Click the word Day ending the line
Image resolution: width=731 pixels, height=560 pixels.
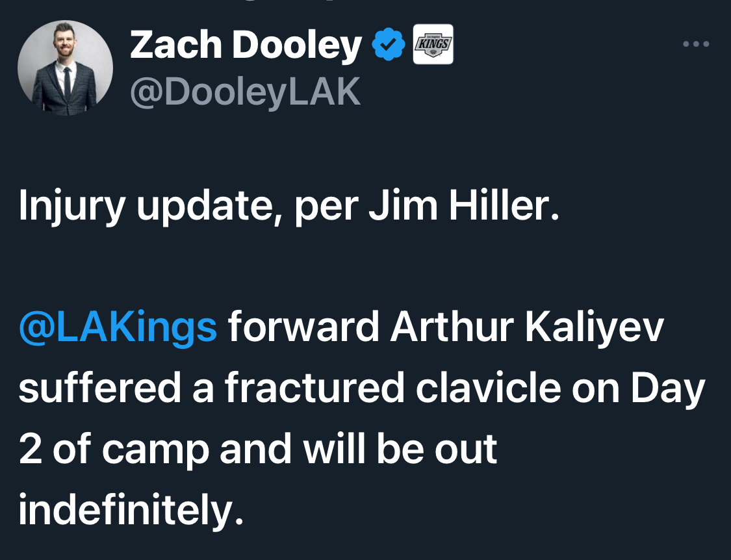(667, 387)
